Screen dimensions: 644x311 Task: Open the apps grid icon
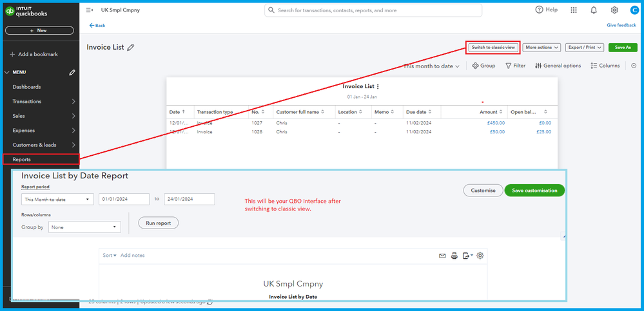[x=574, y=10]
